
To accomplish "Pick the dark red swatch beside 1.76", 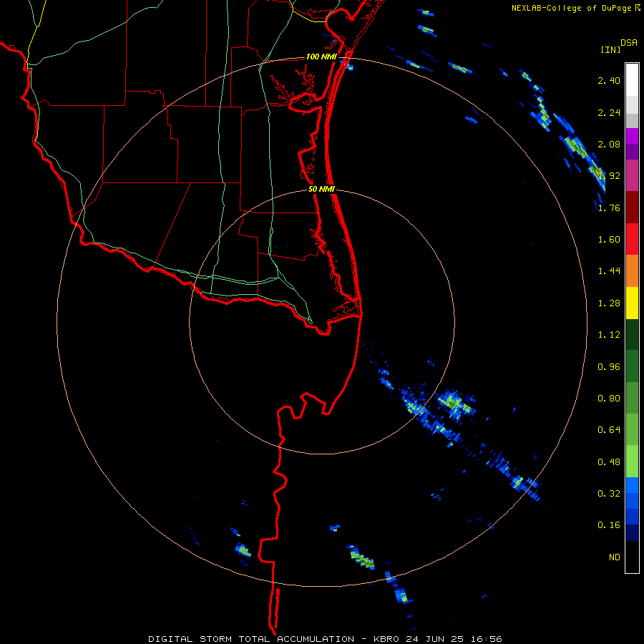I will tap(632, 208).
